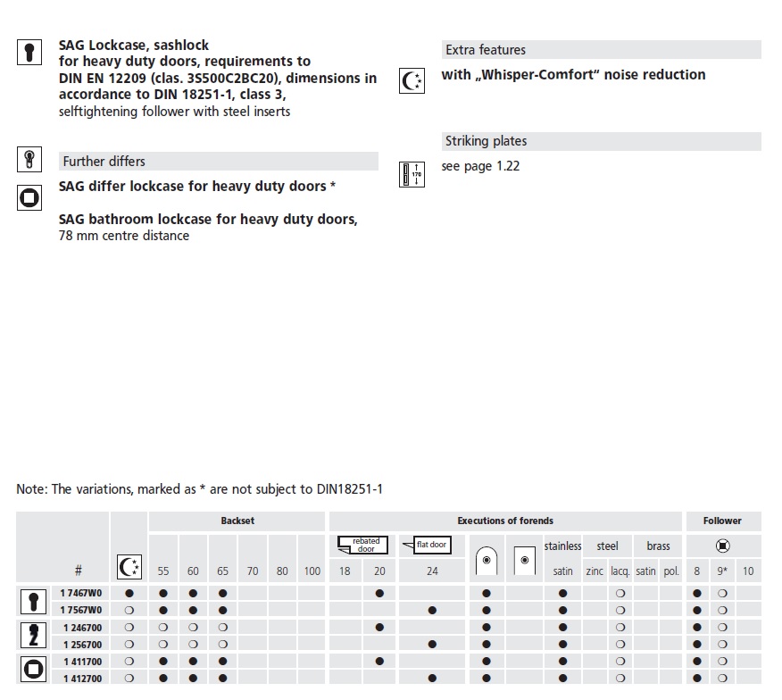Click the backset column header 60
Viewport: 782px width, 700px height.
pyautogui.click(x=193, y=571)
